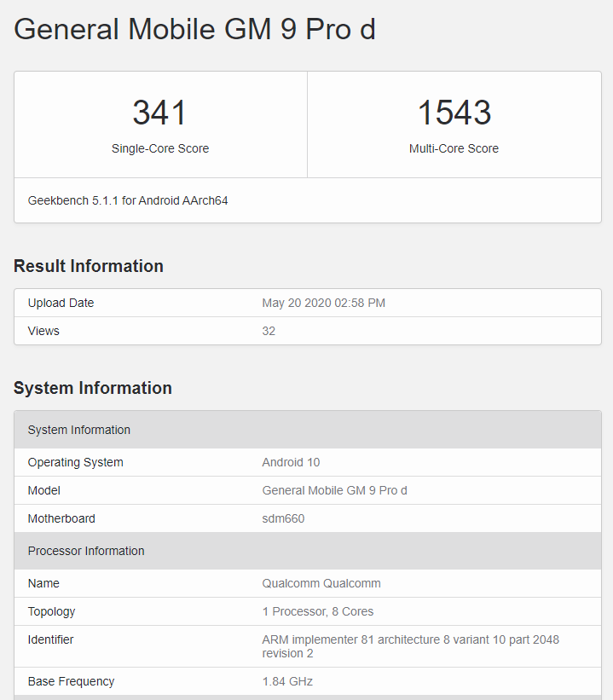Click the Topology row value 1 Processor, 8 Cores
The height and width of the screenshot is (700, 613).
(318, 611)
